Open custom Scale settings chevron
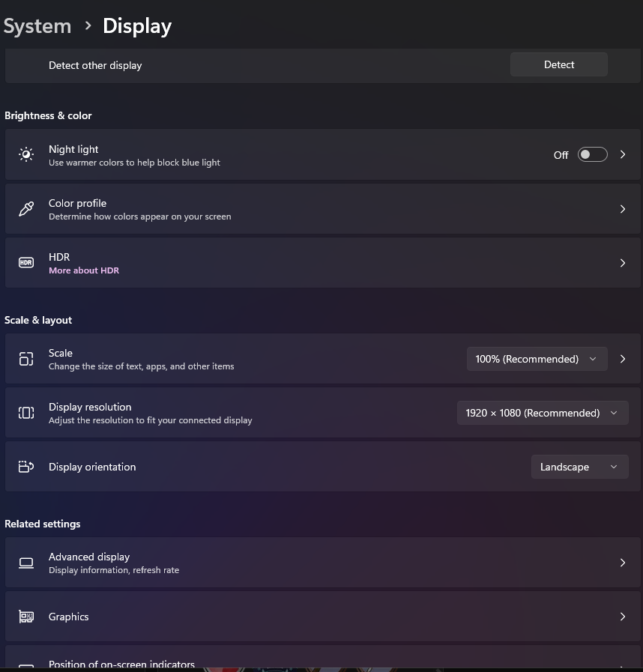Image resolution: width=643 pixels, height=672 pixels. [623, 359]
